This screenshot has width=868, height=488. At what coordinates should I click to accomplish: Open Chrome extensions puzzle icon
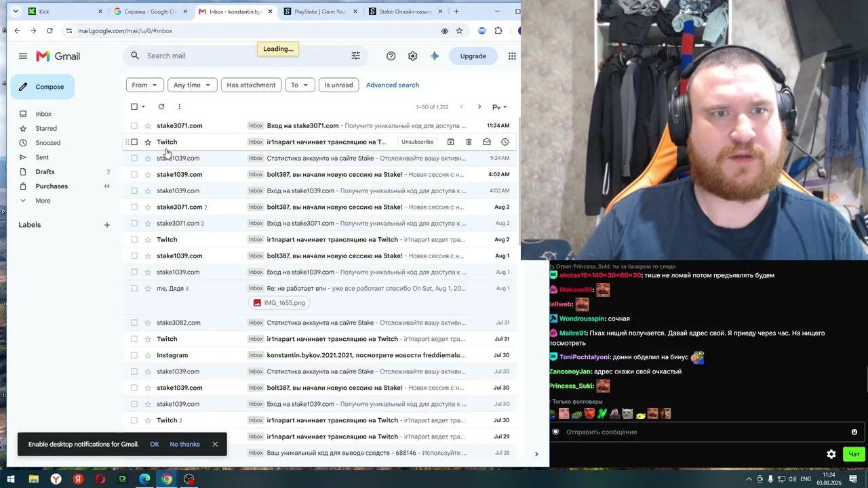tap(498, 30)
